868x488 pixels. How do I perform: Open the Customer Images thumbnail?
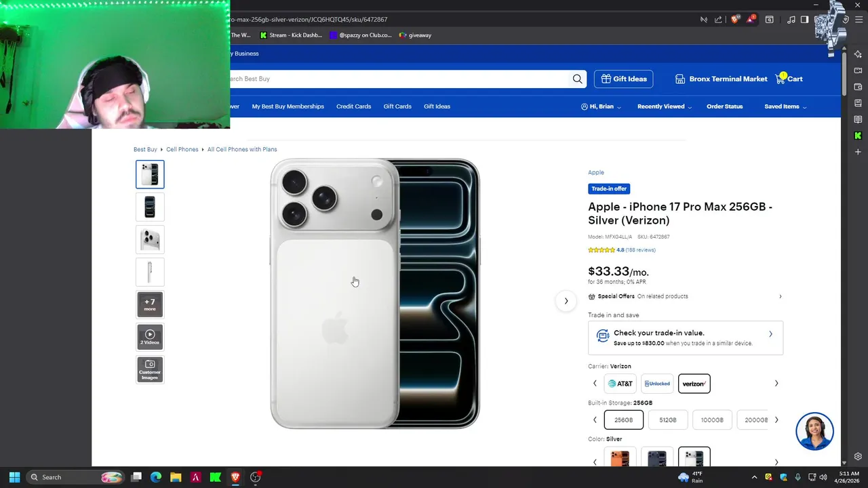pyautogui.click(x=150, y=369)
